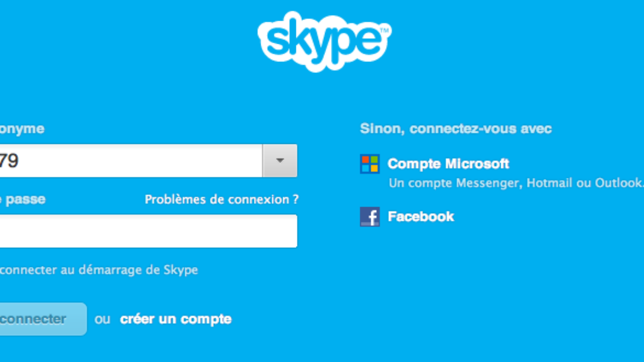Click the Facebook 'f' logo icon

coord(370,217)
